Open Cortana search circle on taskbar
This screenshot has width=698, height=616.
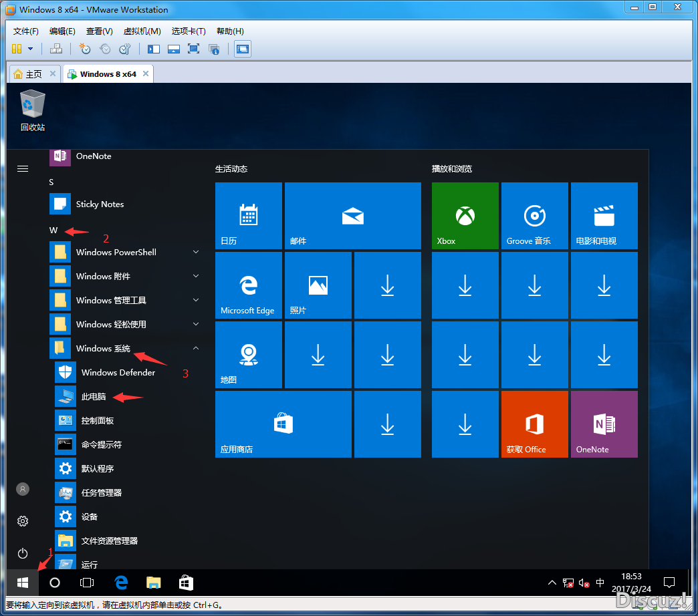coord(55,583)
